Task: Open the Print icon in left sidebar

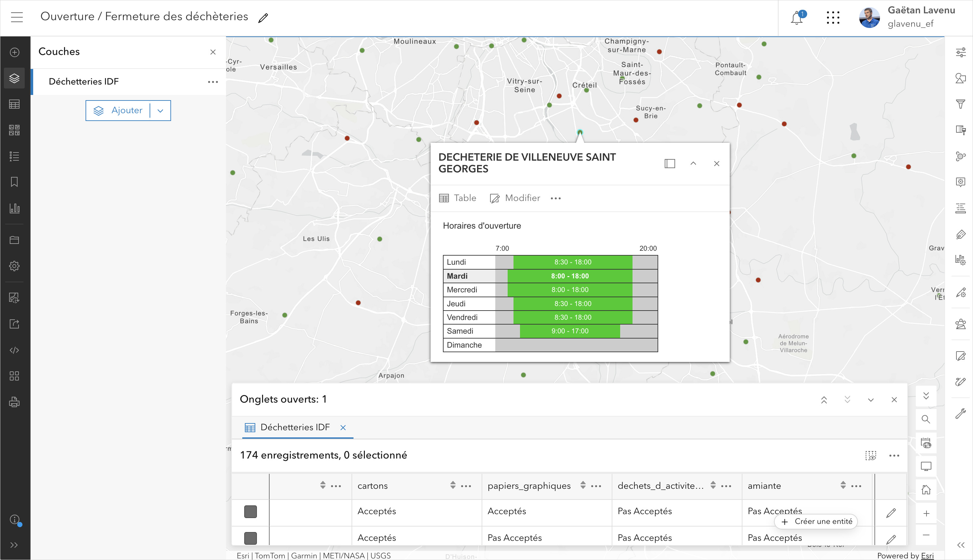Action: 15,402
